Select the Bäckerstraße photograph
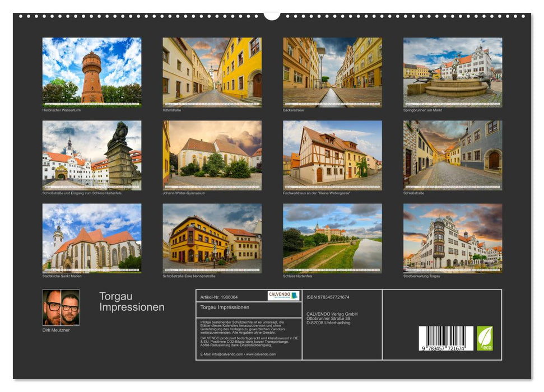Screen dimensions: 544x392 [332, 70]
